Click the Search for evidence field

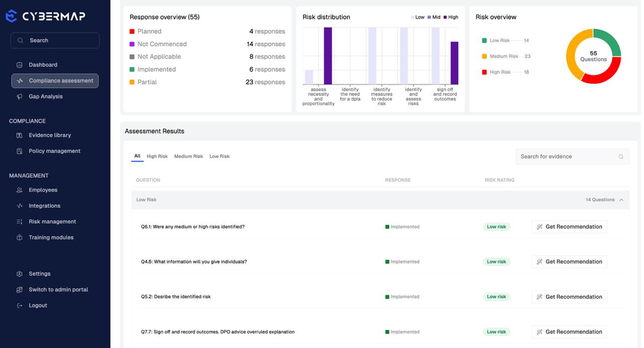pyautogui.click(x=573, y=156)
